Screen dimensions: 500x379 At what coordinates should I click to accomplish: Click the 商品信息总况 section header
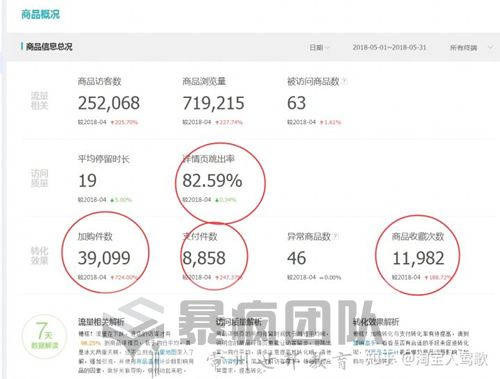pyautogui.click(x=49, y=47)
